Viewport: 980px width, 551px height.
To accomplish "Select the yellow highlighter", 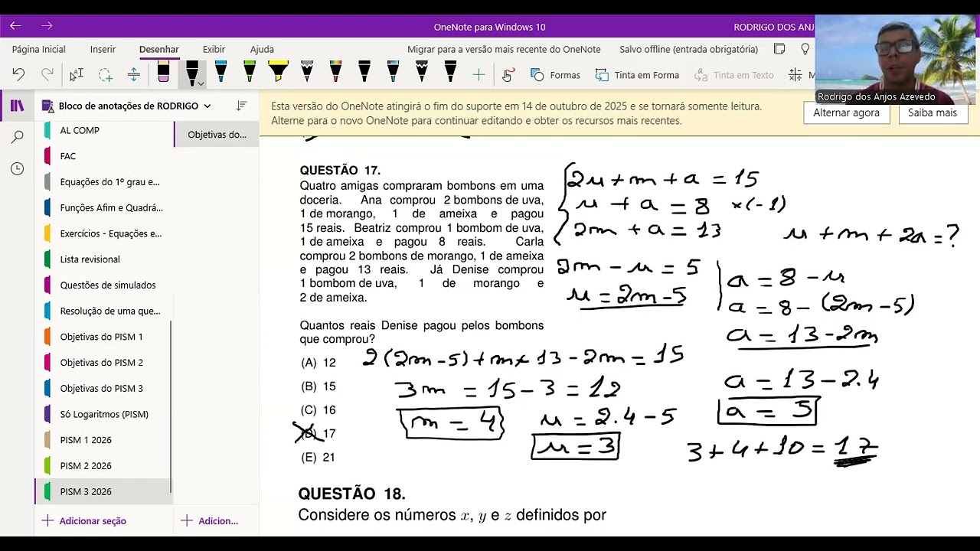I will click(x=278, y=73).
